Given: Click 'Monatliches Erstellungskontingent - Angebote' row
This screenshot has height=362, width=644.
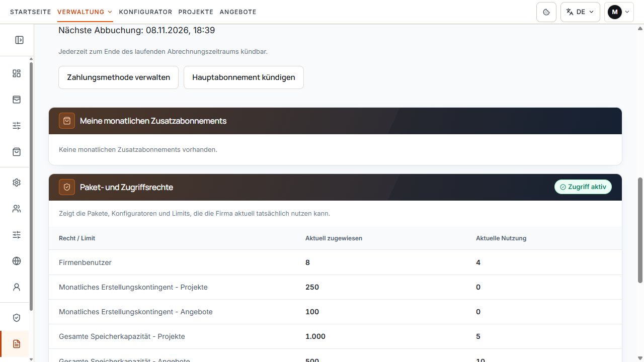Looking at the screenshot, I should click(x=335, y=312).
